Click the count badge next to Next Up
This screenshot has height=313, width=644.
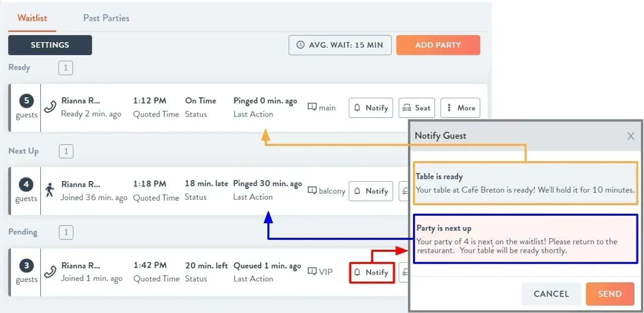coord(66,151)
